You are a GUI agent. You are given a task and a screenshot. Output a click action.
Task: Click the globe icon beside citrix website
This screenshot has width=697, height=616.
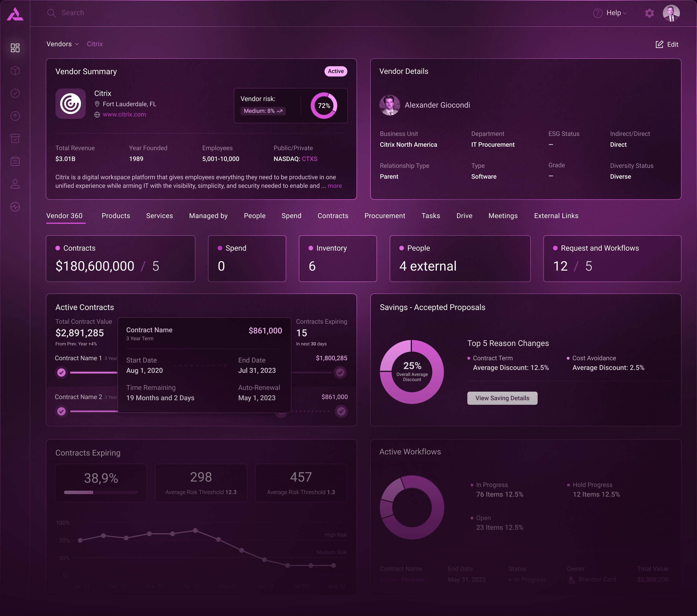[x=97, y=114]
